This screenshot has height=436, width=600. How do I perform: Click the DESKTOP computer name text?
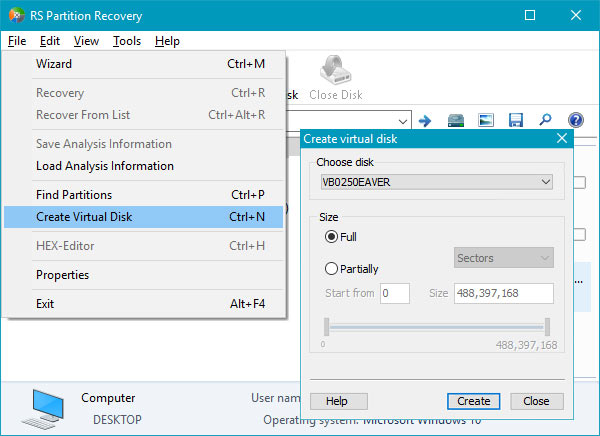[117, 420]
